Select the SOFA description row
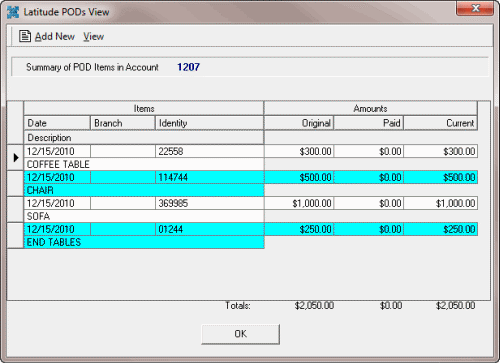 (x=144, y=216)
